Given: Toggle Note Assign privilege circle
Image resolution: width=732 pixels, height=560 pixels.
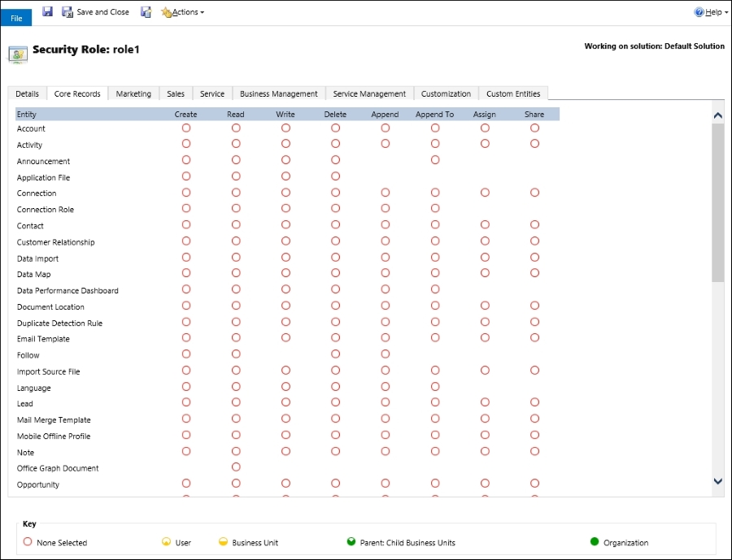Looking at the screenshot, I should tap(485, 451).
